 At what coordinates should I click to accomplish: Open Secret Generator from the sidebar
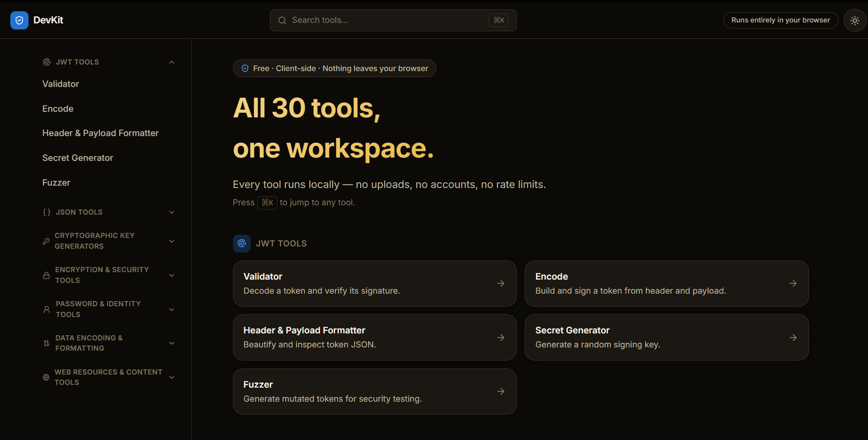(78, 158)
